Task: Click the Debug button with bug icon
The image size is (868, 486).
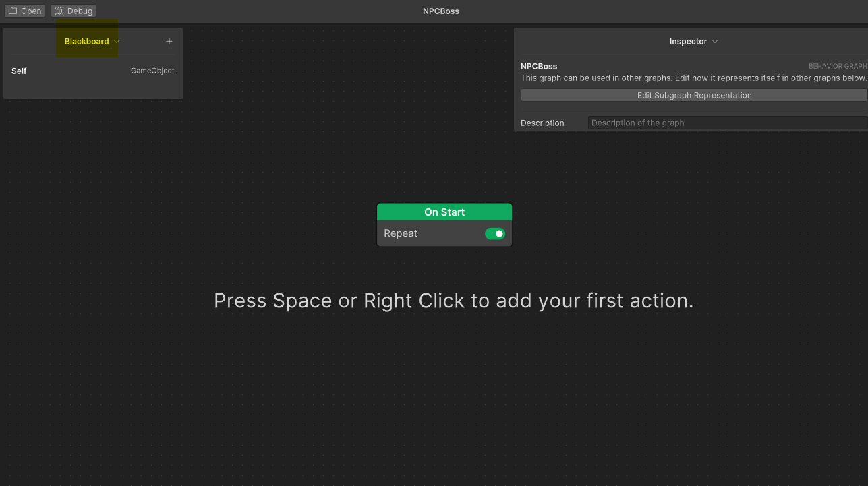Action: pyautogui.click(x=74, y=11)
